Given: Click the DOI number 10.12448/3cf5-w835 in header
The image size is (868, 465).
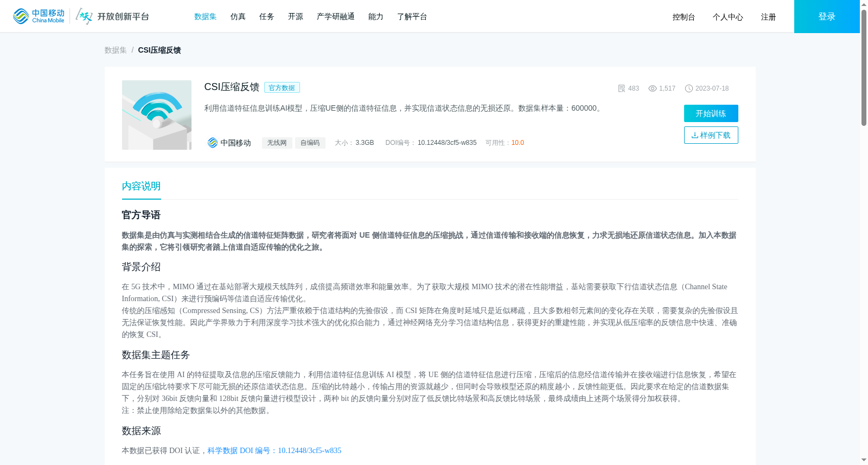Looking at the screenshot, I should (447, 143).
